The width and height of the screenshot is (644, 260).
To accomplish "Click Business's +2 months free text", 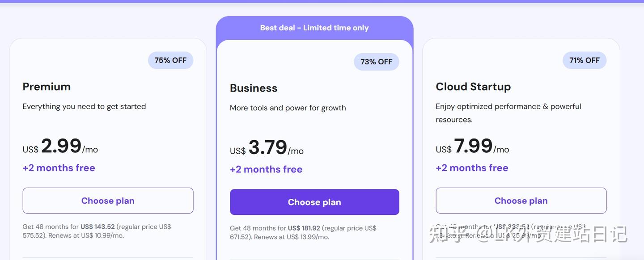I will point(266,169).
